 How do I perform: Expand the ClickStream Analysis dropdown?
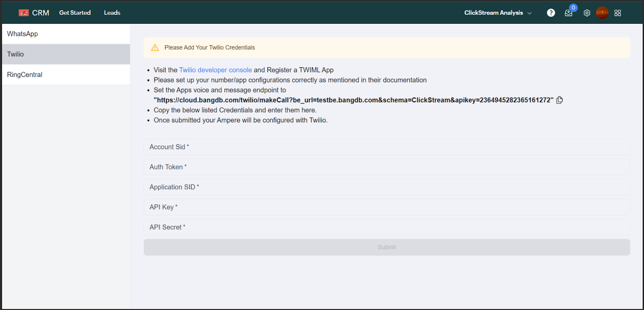point(498,13)
